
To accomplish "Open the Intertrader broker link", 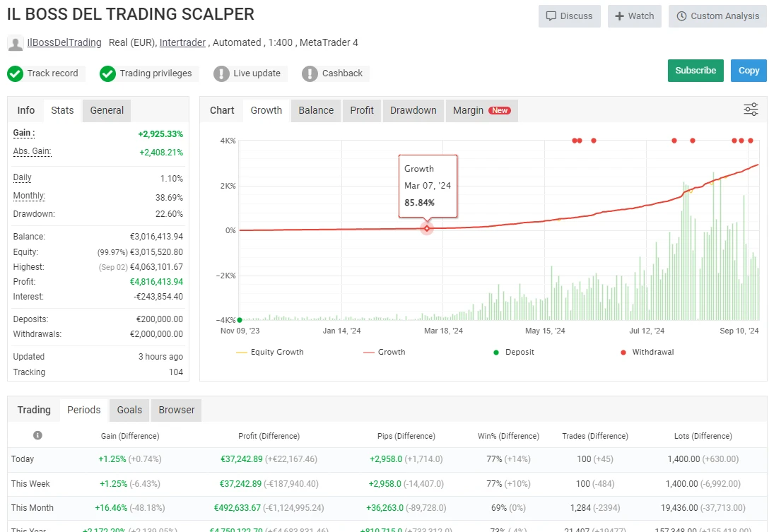I will 182,42.
